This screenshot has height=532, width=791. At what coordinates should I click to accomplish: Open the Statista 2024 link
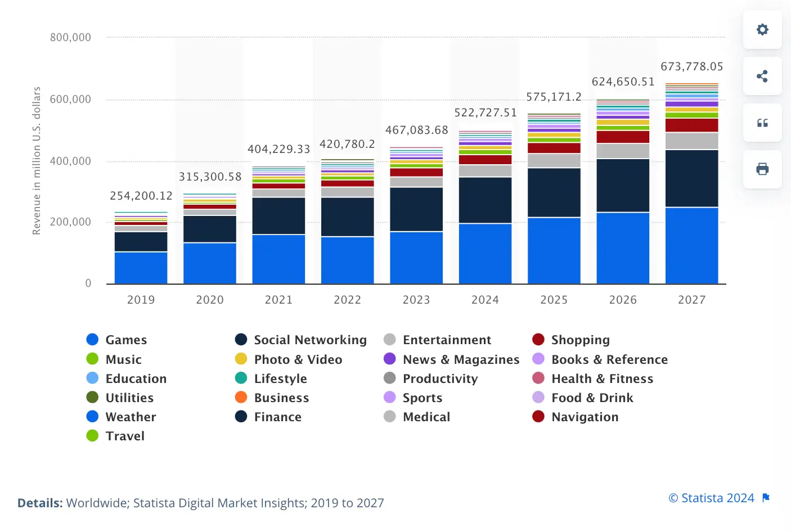pos(711,498)
